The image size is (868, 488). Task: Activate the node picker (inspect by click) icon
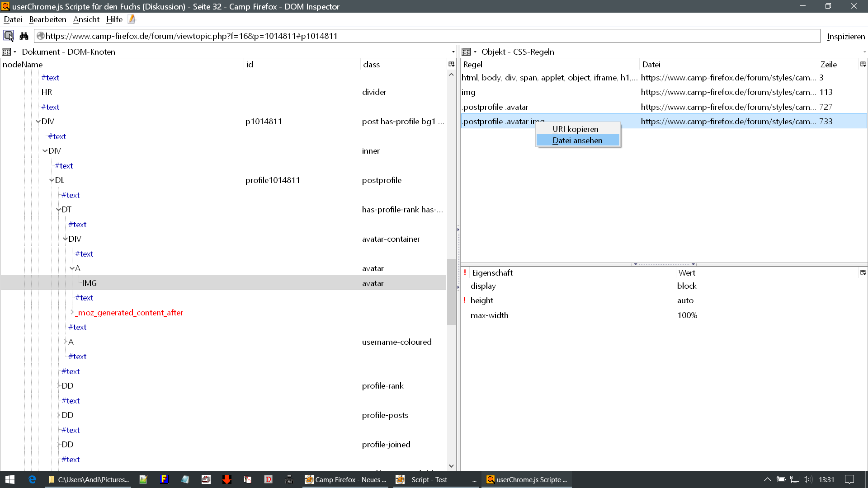click(9, 36)
